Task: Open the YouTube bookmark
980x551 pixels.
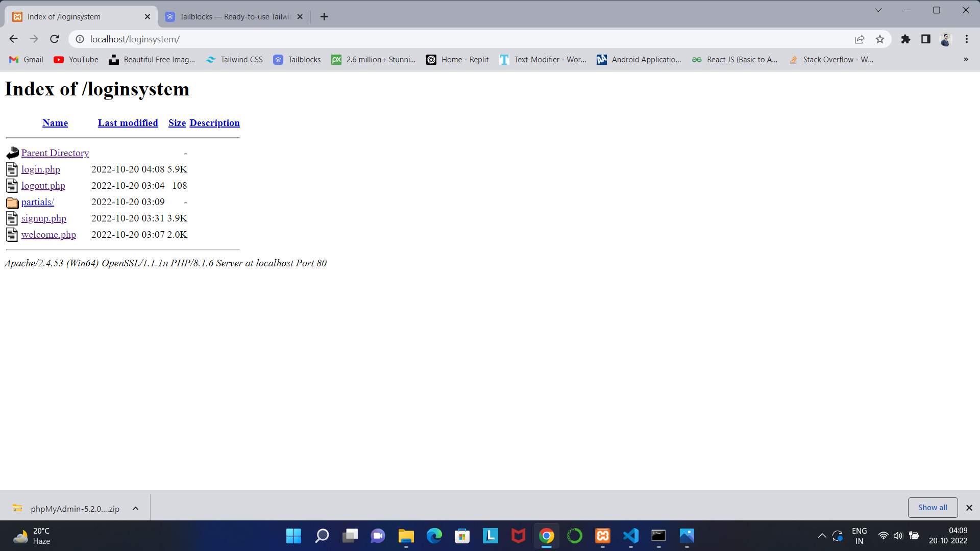Action: [76, 60]
